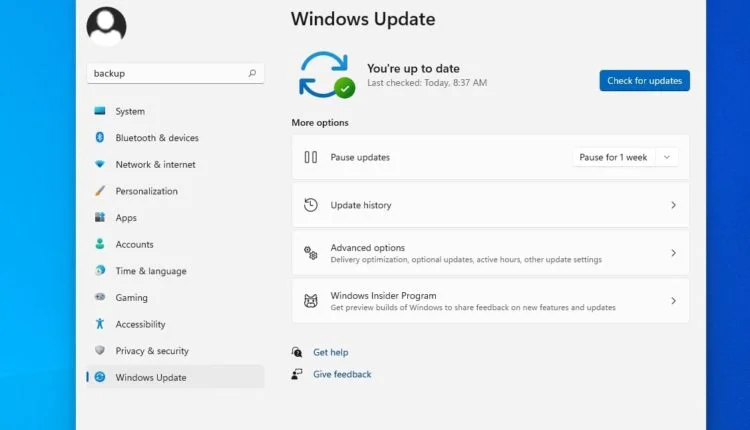The image size is (750, 430).
Task: Open the Windows Insider Program entry
Action: 490,301
